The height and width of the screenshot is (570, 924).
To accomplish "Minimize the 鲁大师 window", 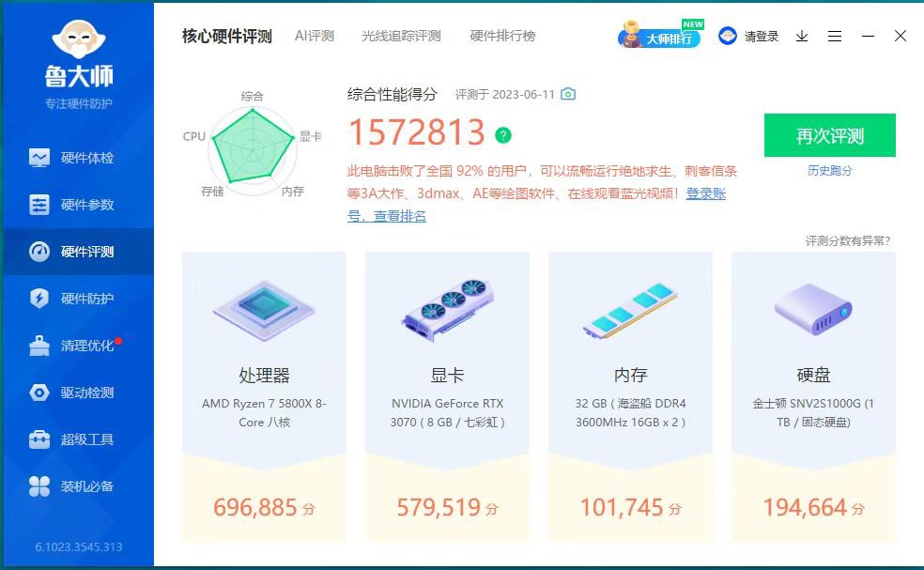I will tap(868, 37).
